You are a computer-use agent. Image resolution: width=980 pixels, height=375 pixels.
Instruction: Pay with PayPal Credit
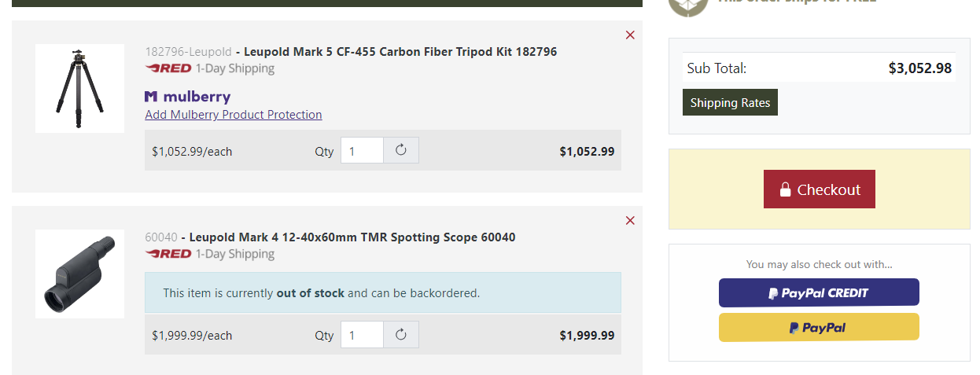coord(819,292)
